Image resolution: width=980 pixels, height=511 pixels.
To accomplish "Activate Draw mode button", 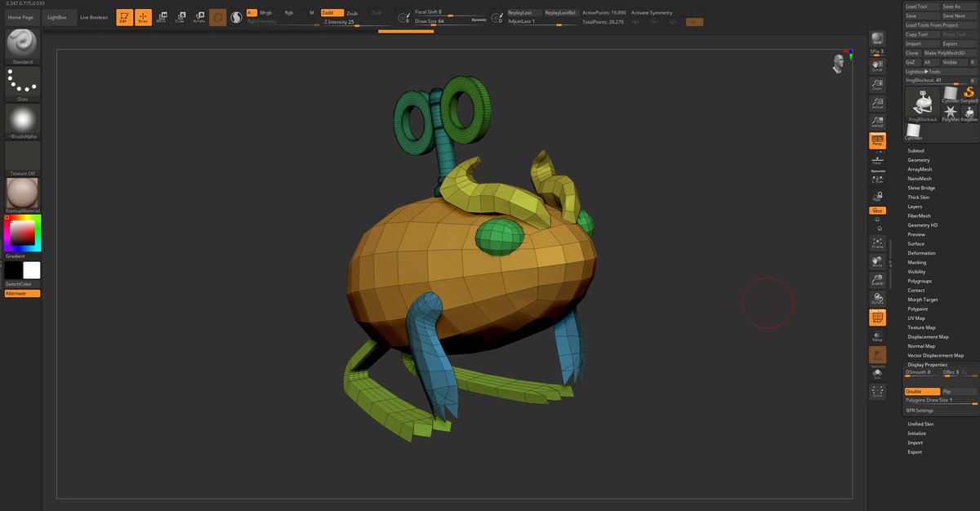I will point(143,17).
